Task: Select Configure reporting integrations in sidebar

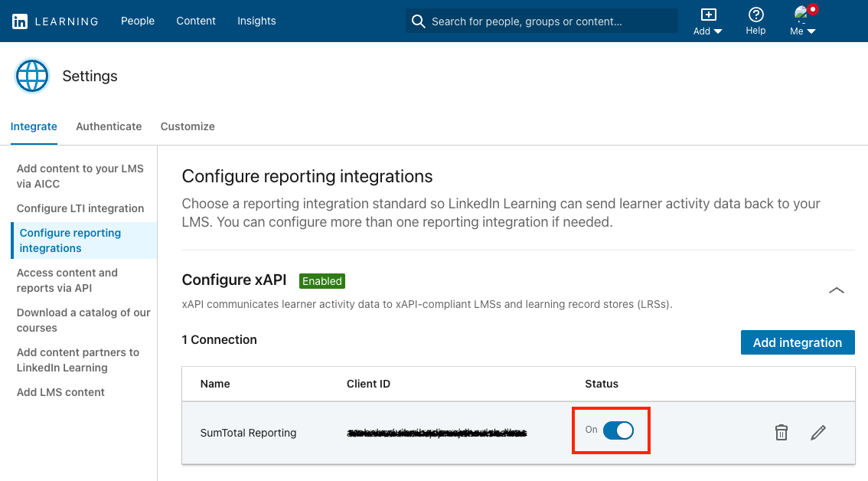Action: (84, 240)
